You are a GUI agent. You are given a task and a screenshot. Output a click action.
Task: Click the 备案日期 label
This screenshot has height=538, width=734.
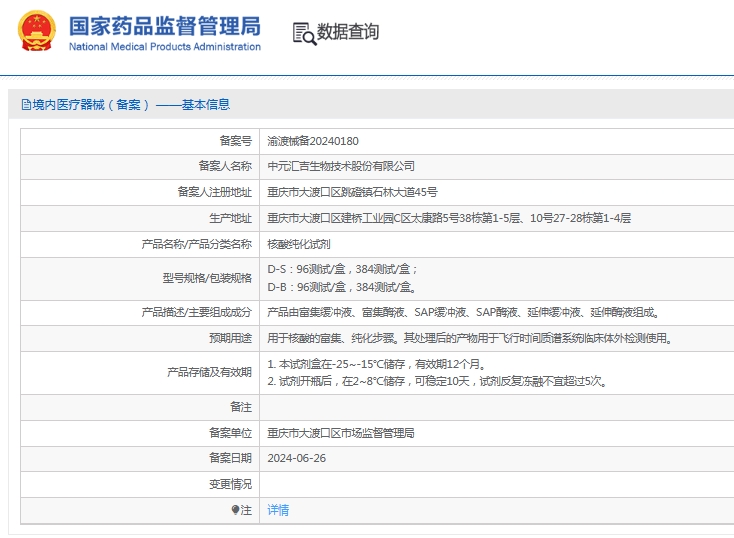click(231, 458)
